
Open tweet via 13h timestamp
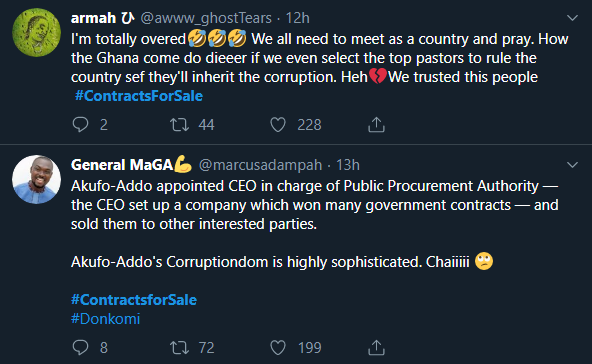pos(348,165)
